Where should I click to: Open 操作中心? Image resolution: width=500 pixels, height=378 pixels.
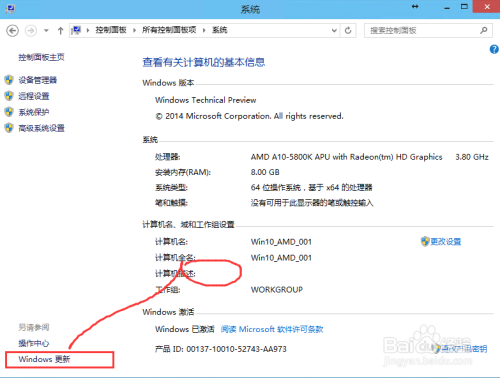34,343
